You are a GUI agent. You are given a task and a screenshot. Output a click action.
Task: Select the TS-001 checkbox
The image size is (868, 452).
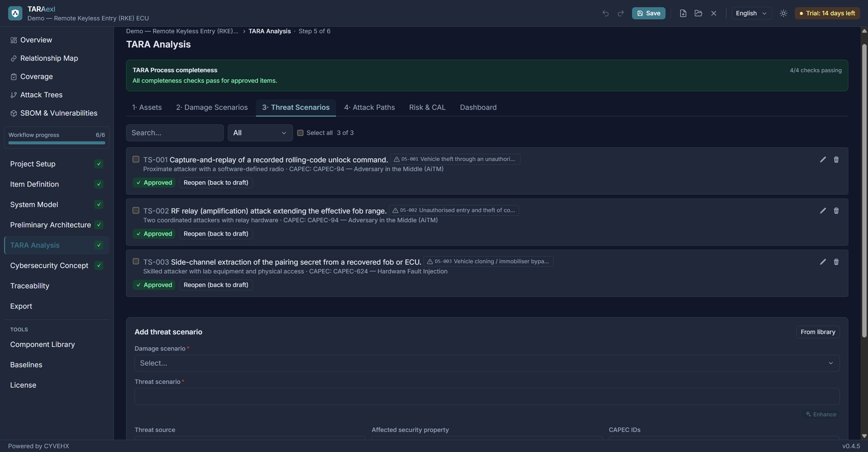click(x=136, y=159)
